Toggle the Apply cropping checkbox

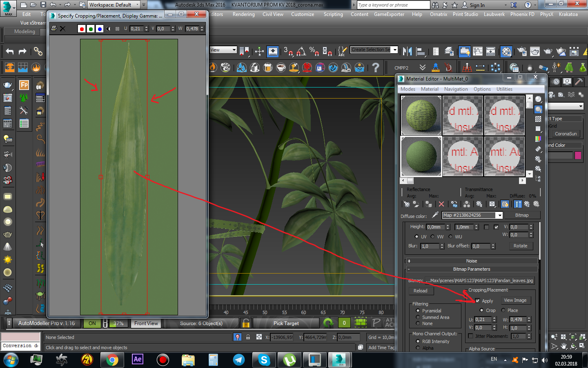pos(478,301)
